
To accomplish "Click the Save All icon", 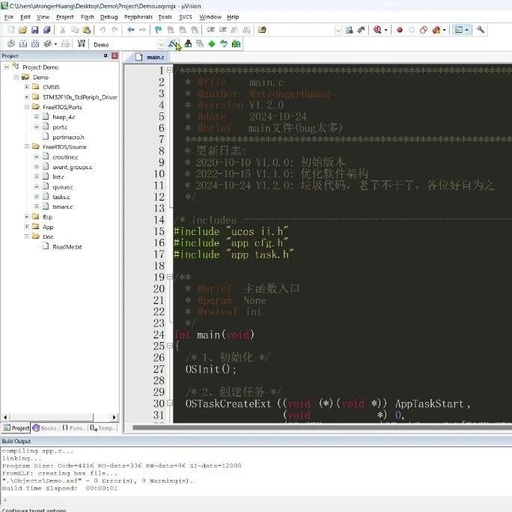I will click(47, 30).
